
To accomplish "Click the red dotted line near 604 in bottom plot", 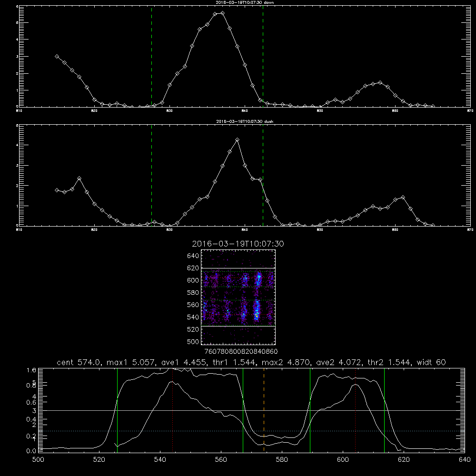I will (x=355, y=410).
